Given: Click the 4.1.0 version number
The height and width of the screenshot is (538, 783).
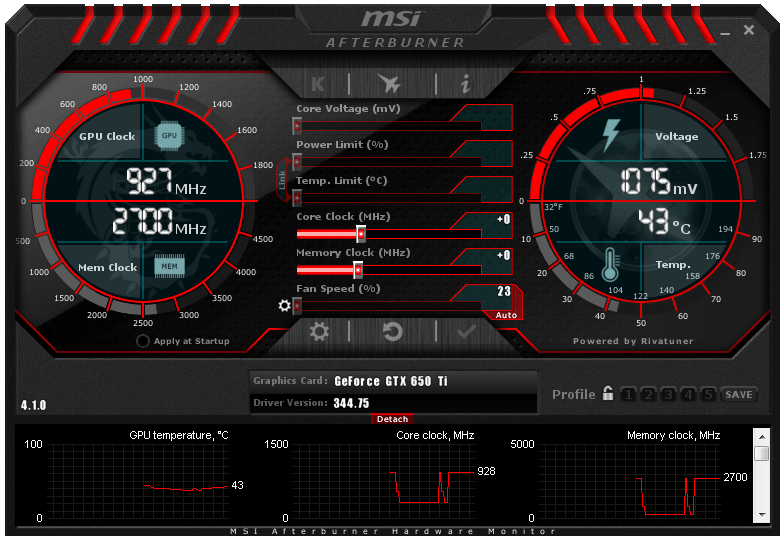Looking at the screenshot, I should 33,405.
